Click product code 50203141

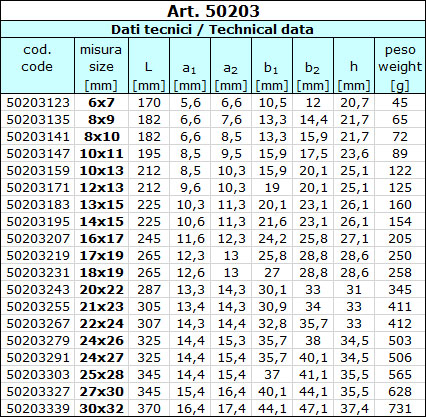[x=38, y=136]
